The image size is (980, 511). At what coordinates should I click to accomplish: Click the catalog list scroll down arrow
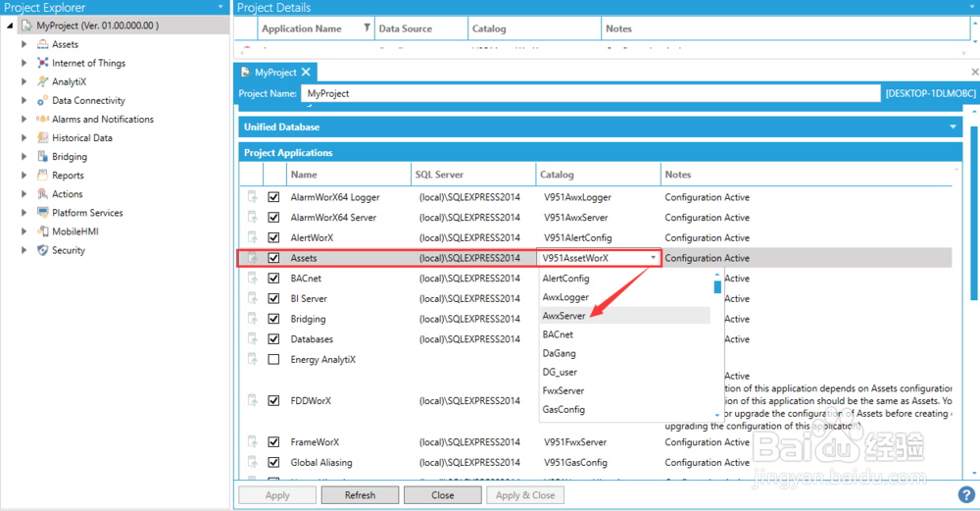point(717,415)
